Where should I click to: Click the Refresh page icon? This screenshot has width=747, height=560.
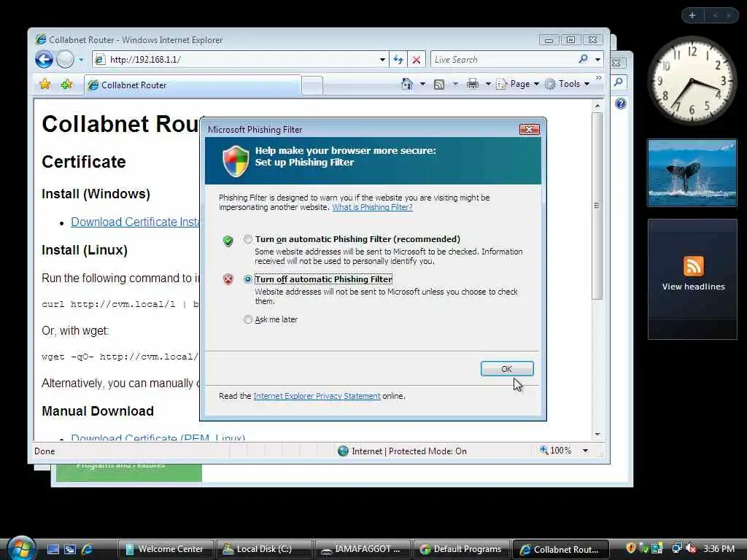tap(398, 60)
